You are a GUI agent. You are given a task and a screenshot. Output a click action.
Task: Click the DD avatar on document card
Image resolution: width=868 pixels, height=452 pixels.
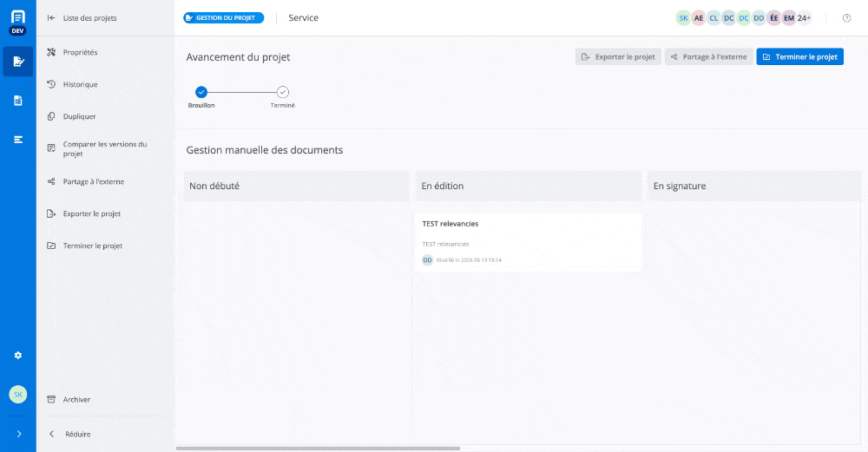tap(427, 260)
